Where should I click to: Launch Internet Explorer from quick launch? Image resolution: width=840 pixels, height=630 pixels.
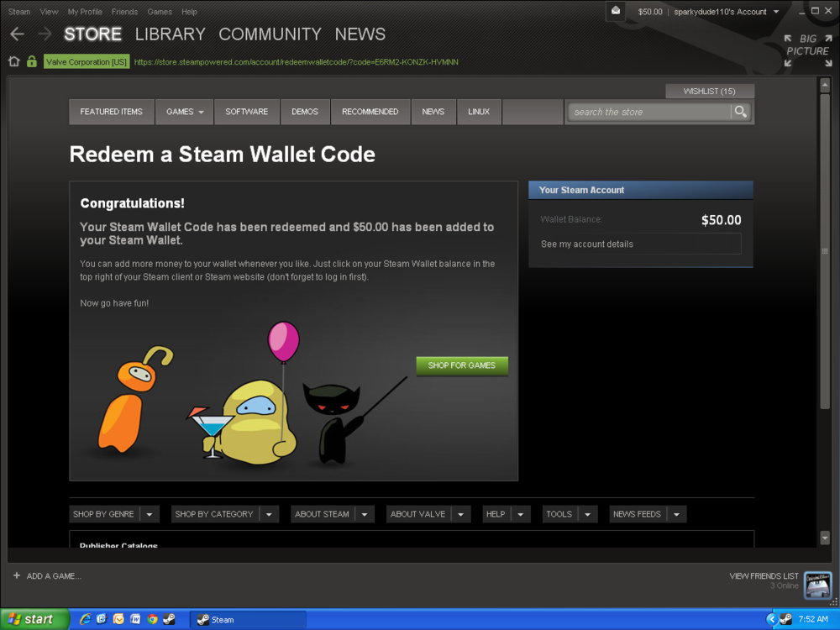click(85, 619)
